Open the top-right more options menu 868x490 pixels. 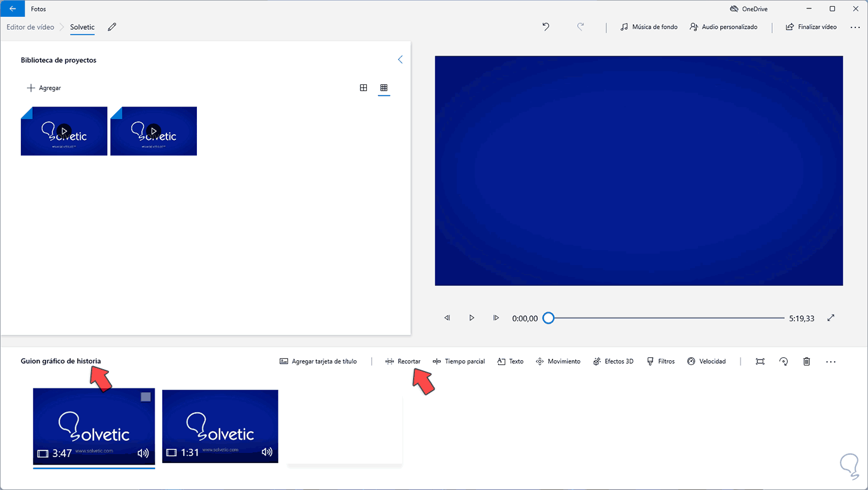(x=855, y=27)
